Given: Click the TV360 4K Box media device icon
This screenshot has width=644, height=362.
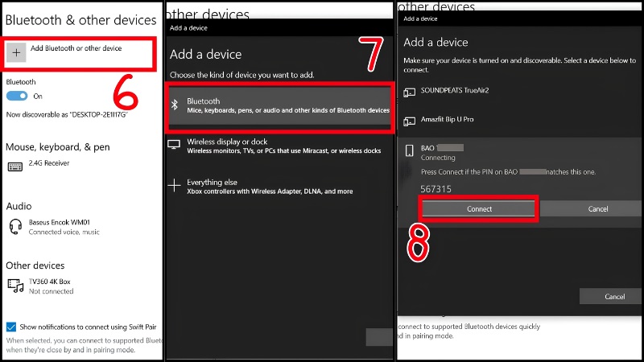Looking at the screenshot, I should pos(15,286).
